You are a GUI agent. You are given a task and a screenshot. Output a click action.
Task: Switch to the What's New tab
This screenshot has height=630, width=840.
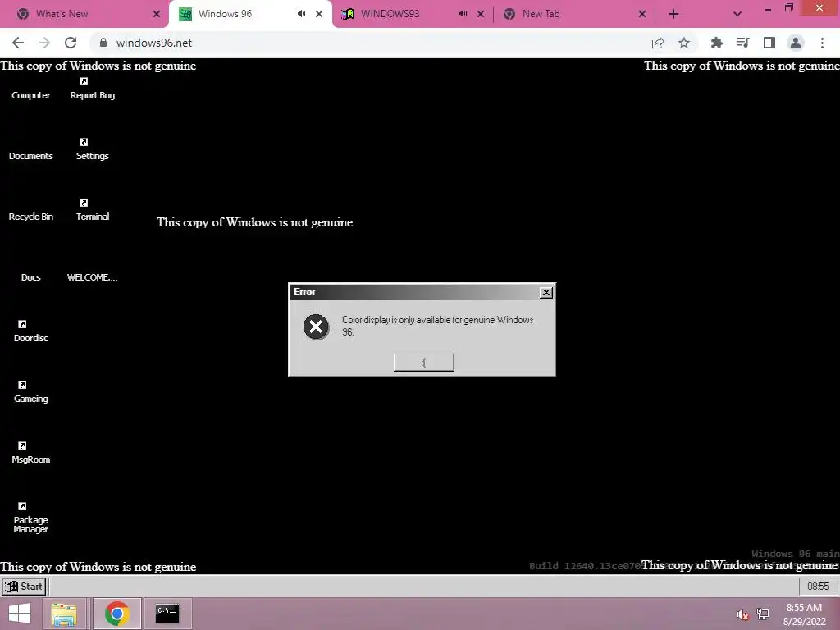pyautogui.click(x=84, y=14)
